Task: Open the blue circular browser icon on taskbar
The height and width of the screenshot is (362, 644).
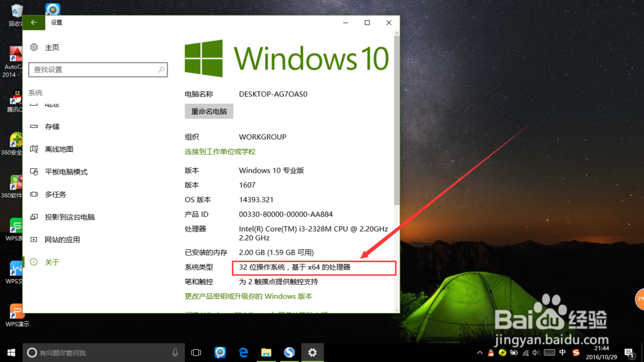Action: (x=220, y=352)
